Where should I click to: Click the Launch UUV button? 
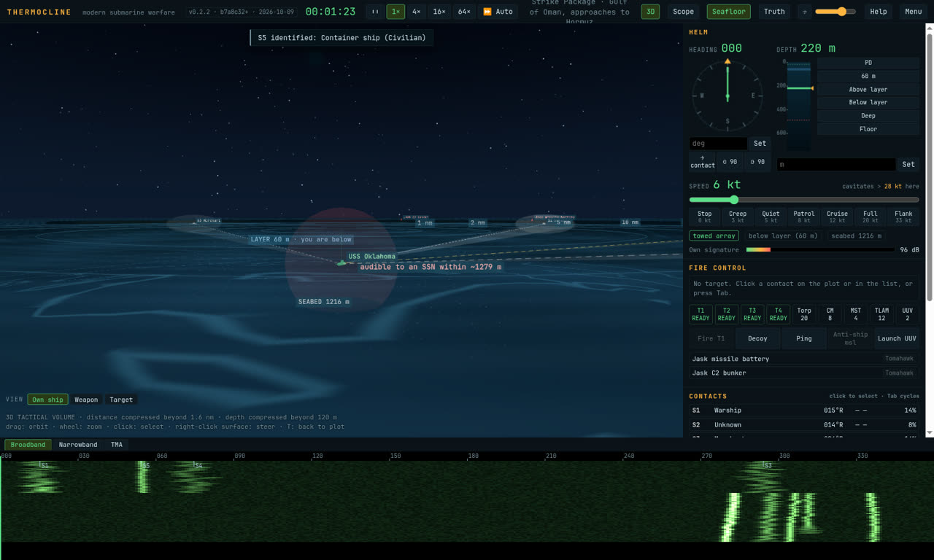897,338
